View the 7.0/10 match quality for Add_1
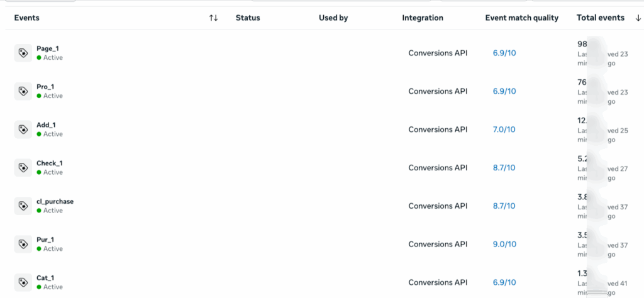The image size is (644, 298). coord(504,130)
